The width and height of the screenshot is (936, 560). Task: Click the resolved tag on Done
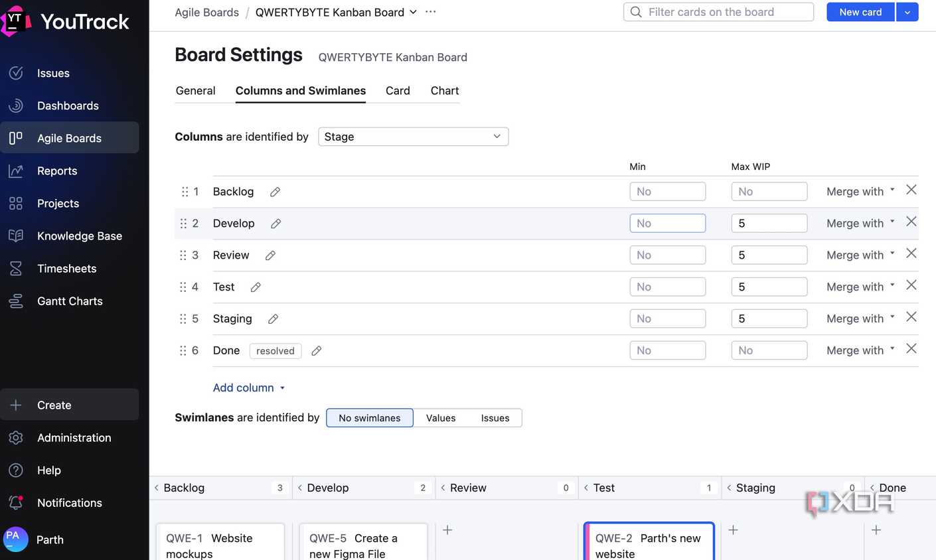[275, 351]
